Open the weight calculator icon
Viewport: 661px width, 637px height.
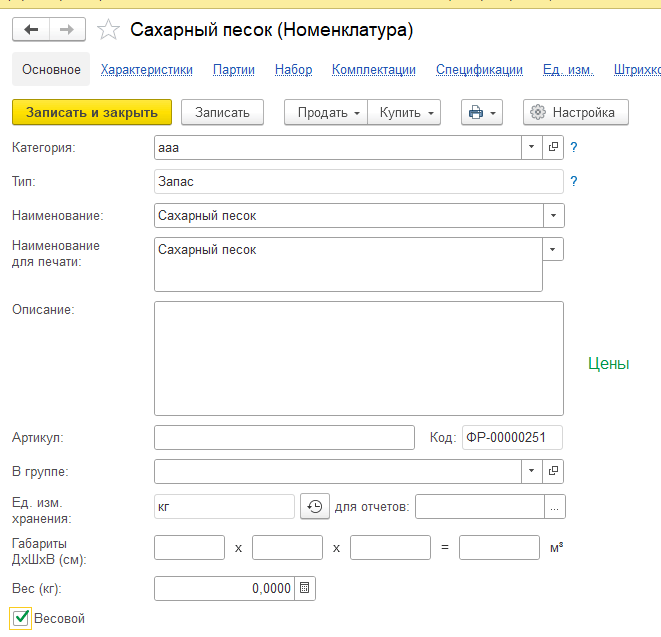coord(305,589)
